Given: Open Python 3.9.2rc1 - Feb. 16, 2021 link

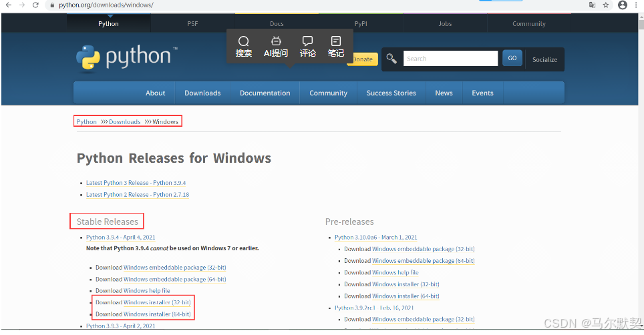Looking at the screenshot, I should [x=374, y=308].
